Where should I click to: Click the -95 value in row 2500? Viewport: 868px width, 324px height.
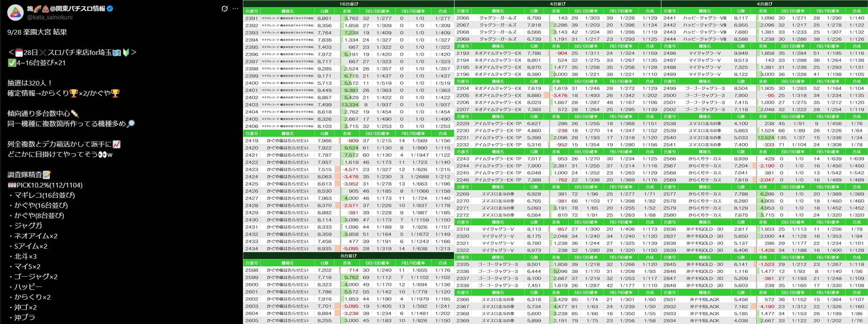click(x=770, y=95)
